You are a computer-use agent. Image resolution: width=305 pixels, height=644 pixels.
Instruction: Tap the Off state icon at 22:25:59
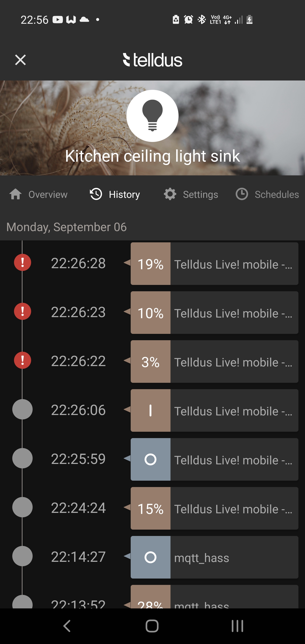(151, 459)
